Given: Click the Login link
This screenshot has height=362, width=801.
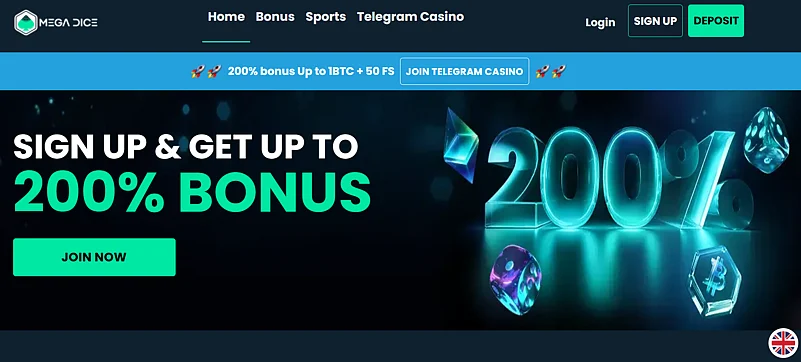Looking at the screenshot, I should tap(600, 22).
